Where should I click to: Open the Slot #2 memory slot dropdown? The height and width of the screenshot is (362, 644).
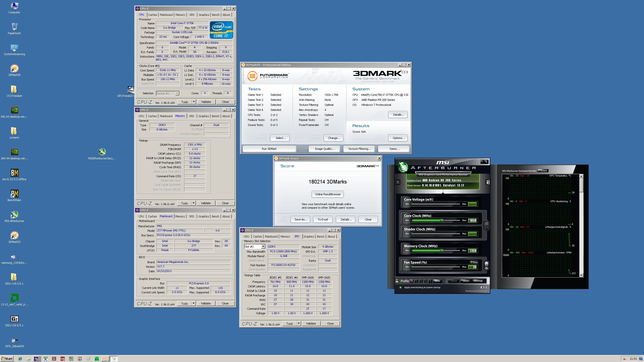click(263, 247)
